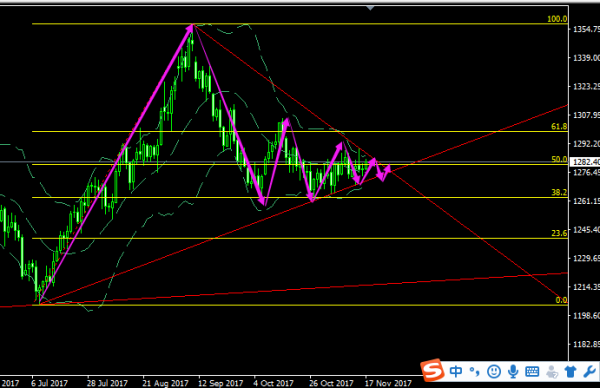
Task: Open the emoji smiley face panel
Action: (494, 371)
